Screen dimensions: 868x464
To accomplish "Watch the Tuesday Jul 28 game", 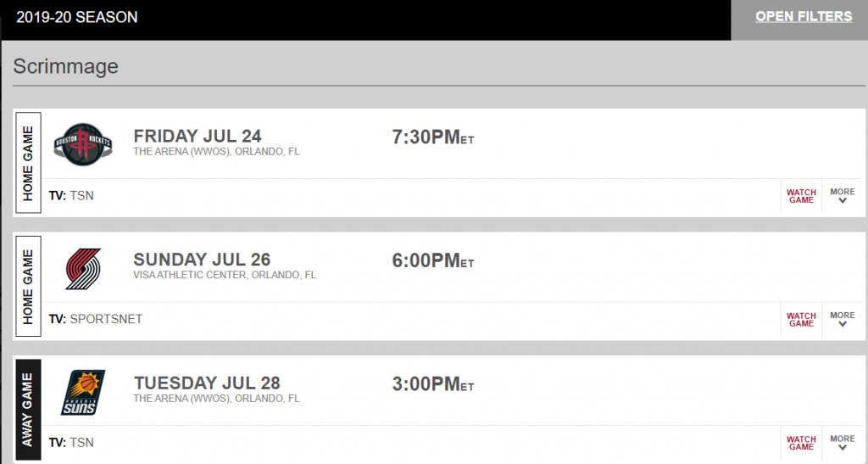I will [x=801, y=443].
